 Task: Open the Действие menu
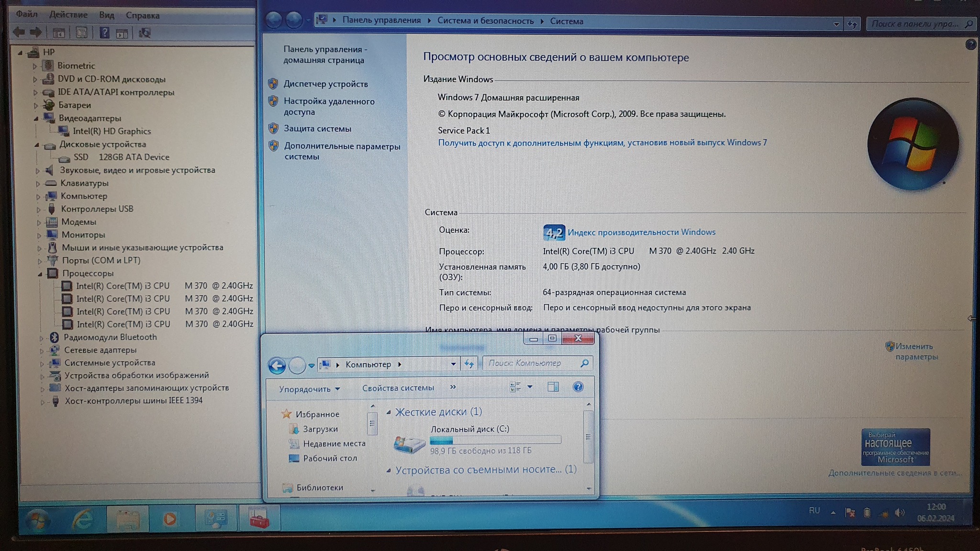coord(68,15)
